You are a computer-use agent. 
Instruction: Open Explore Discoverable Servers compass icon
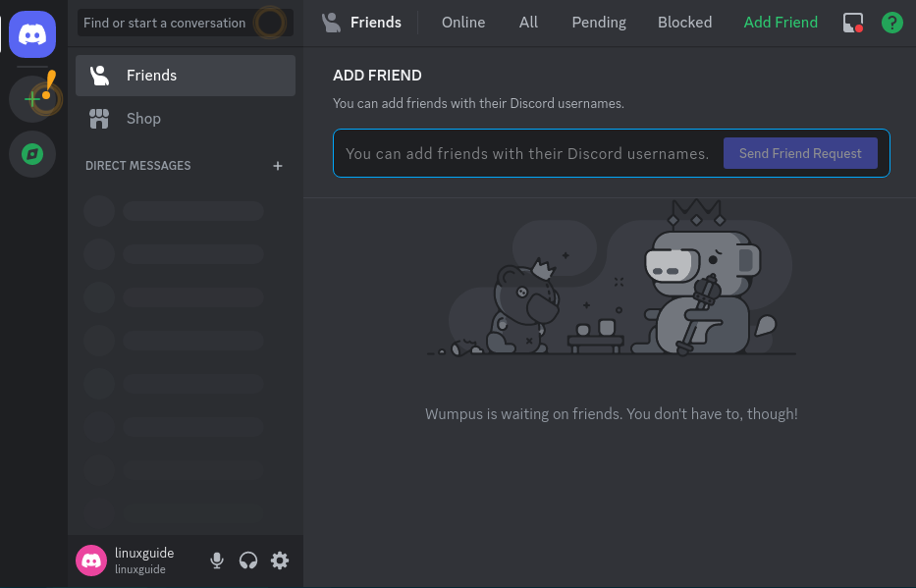pos(32,154)
